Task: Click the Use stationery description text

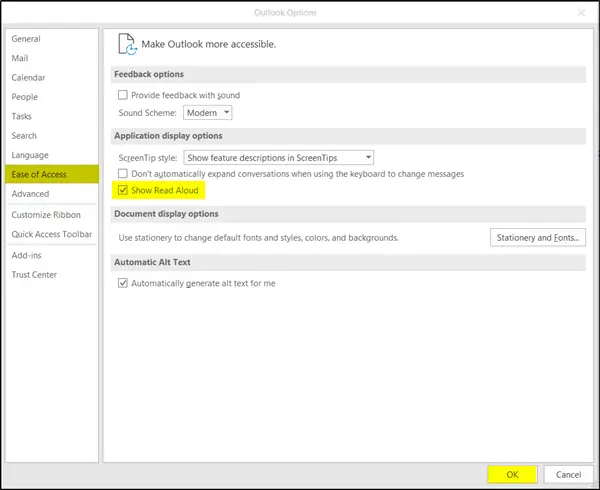Action: [x=258, y=238]
